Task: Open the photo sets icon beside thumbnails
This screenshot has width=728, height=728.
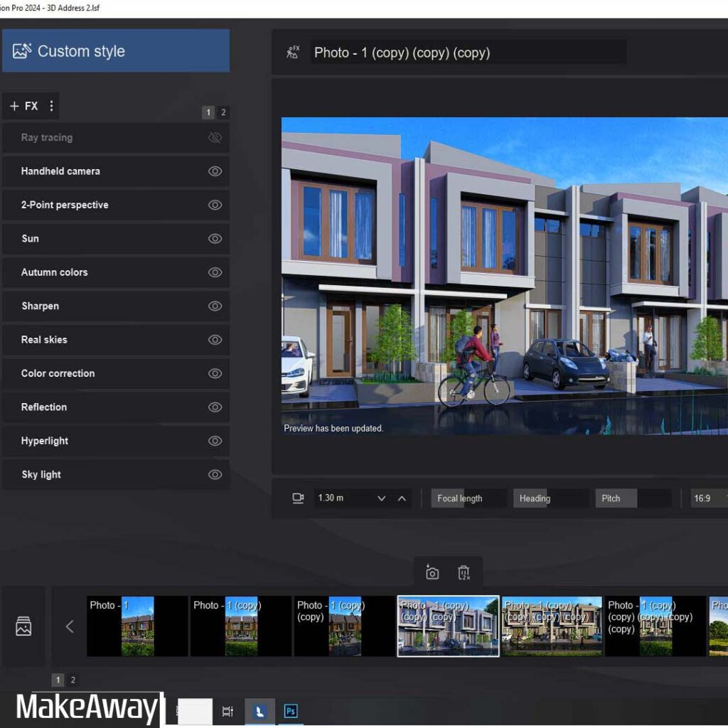Action: tap(23, 626)
